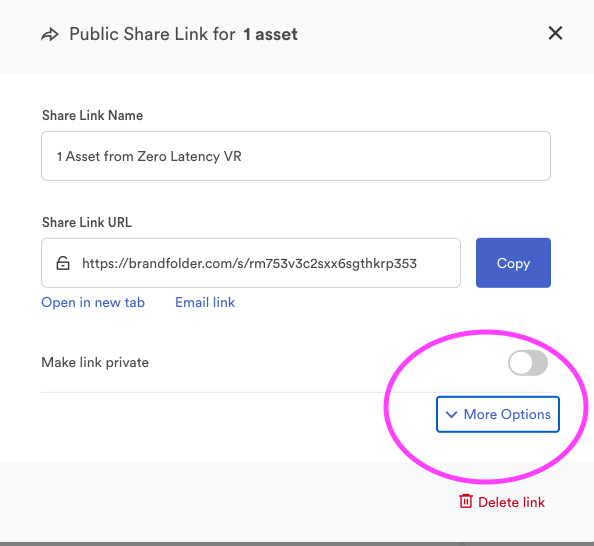This screenshot has width=594, height=546.
Task: Close the Public Share Link dialog
Action: pyautogui.click(x=555, y=33)
